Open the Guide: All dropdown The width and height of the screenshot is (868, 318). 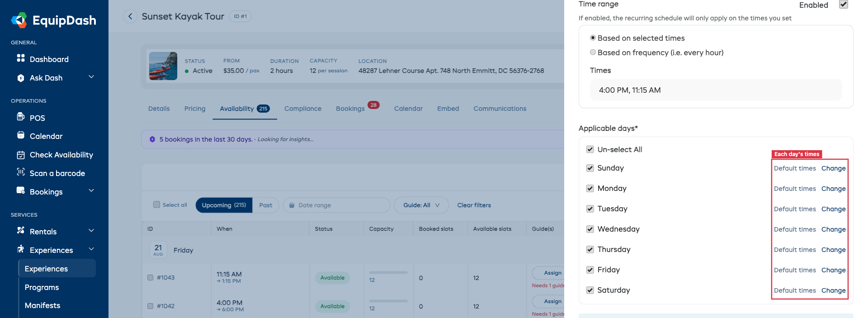click(421, 205)
